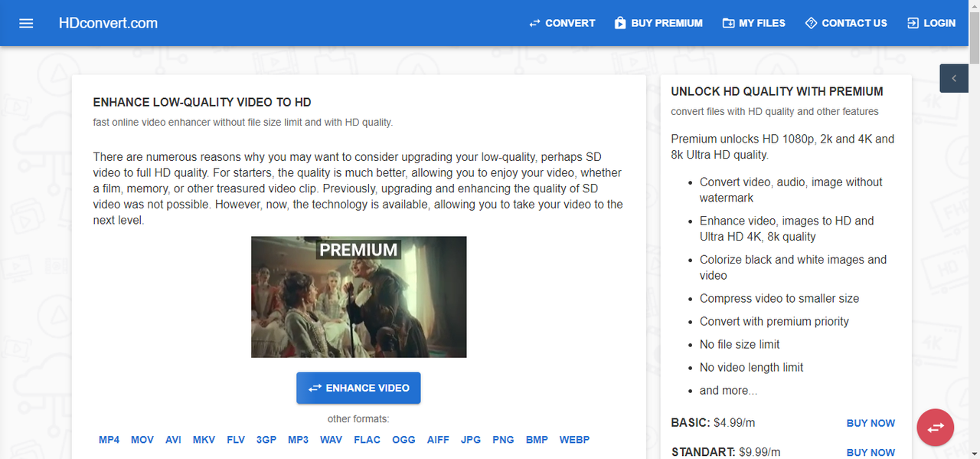Open the CONVERT menu item
The height and width of the screenshot is (459, 980).
tap(562, 23)
